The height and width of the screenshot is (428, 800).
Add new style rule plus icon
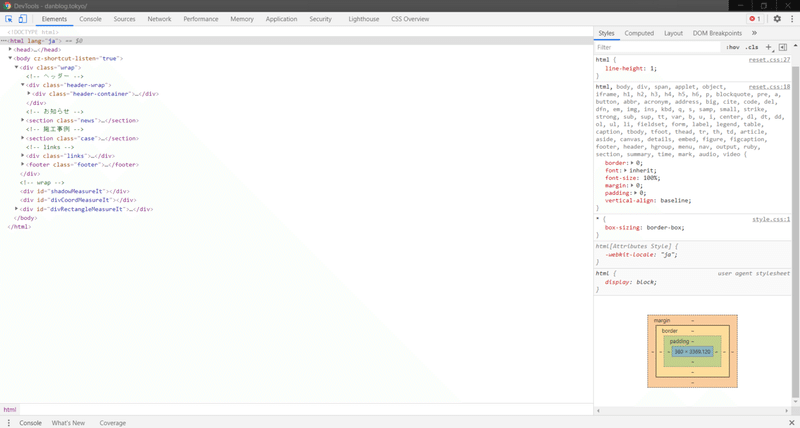pyautogui.click(x=769, y=47)
